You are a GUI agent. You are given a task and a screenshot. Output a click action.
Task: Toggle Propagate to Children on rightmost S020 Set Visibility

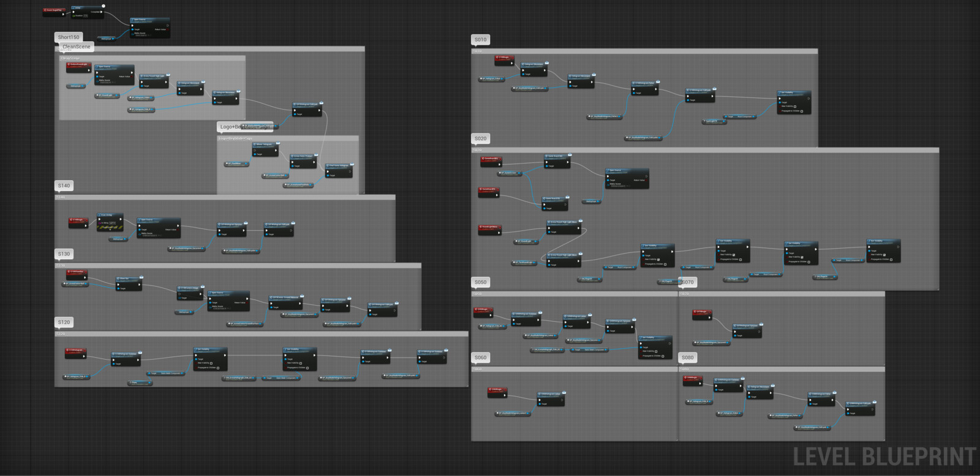coord(891,260)
